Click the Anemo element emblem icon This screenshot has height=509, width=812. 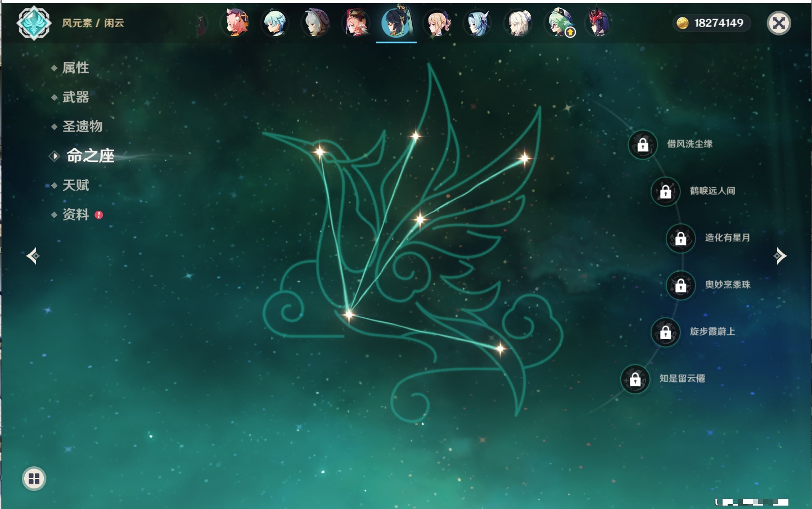pos(34,23)
